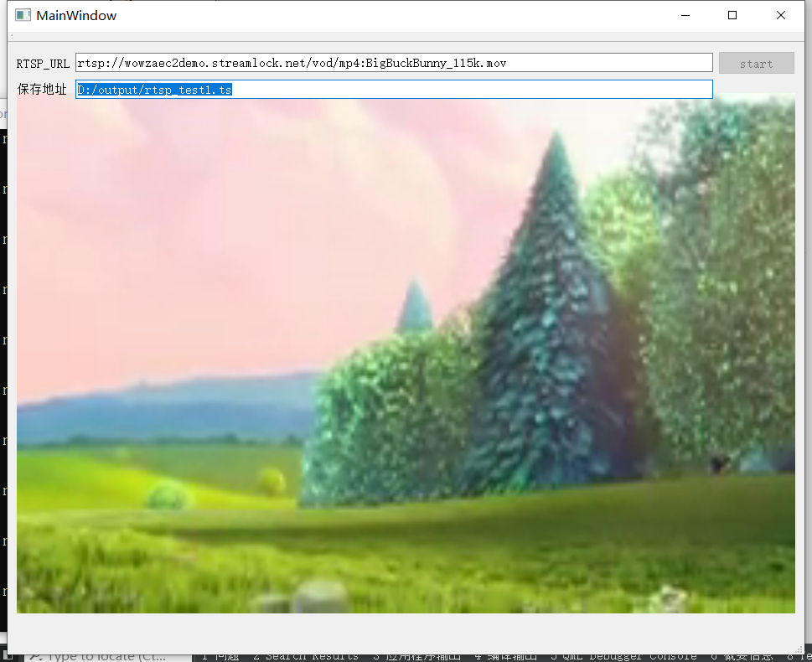Minimize the MainWindow window
This screenshot has width=812, height=662.
685,14
